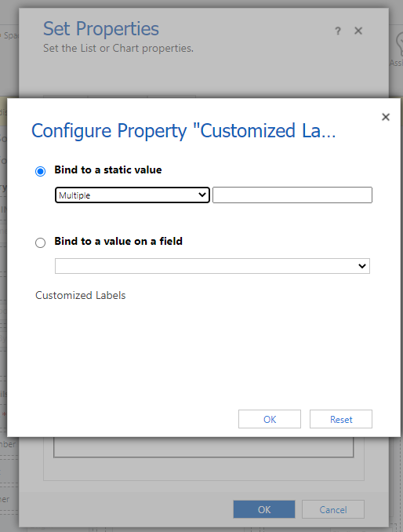Viewport: 403px width, 532px height.
Task: Click the Reset button
Action: pos(341,419)
